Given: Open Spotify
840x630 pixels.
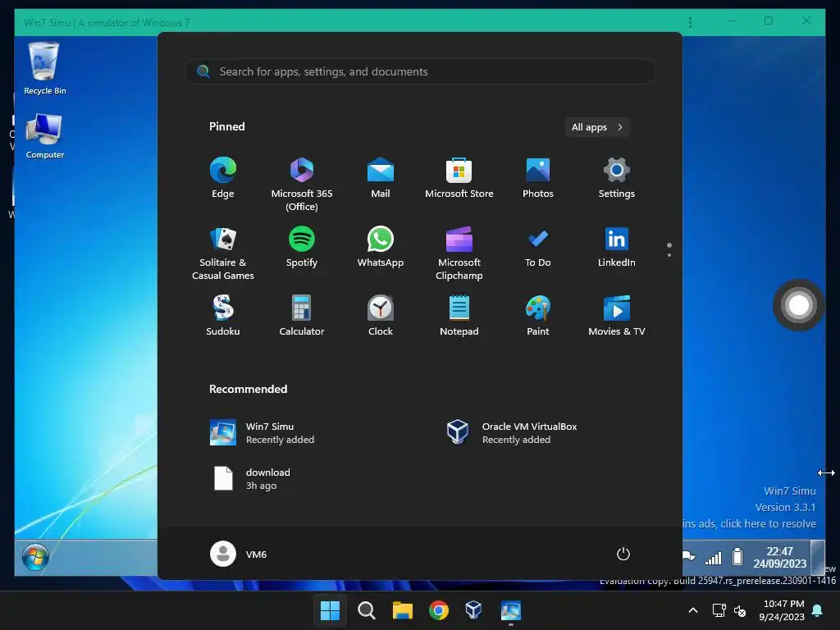Looking at the screenshot, I should (x=302, y=247).
